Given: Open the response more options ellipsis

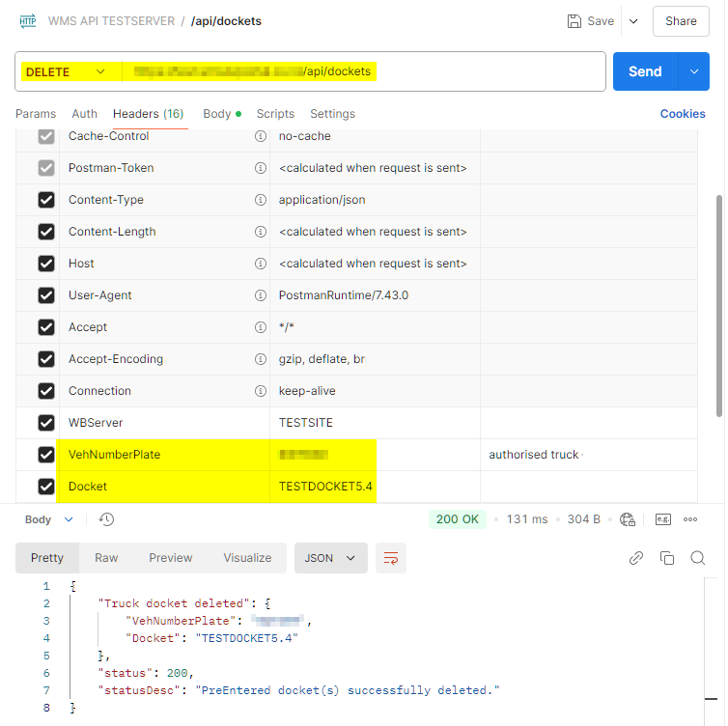Looking at the screenshot, I should point(690,519).
